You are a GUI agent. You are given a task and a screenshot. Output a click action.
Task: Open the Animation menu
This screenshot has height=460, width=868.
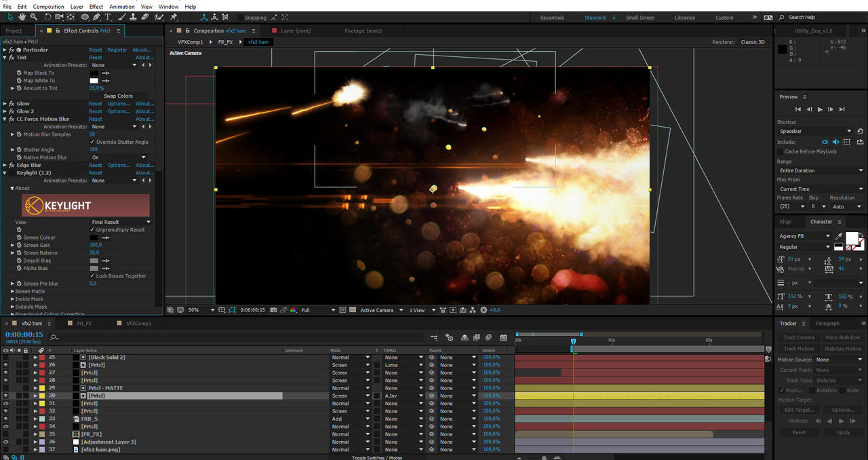point(122,6)
